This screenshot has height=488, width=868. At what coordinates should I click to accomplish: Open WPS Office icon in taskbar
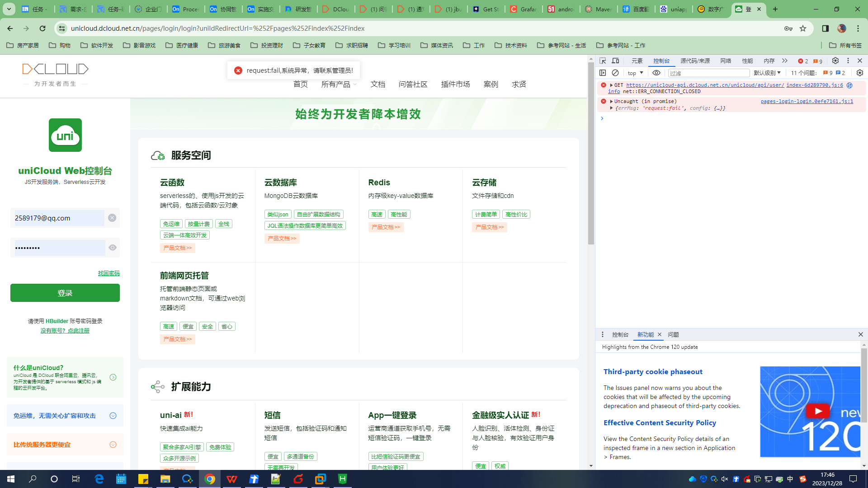coord(231,479)
